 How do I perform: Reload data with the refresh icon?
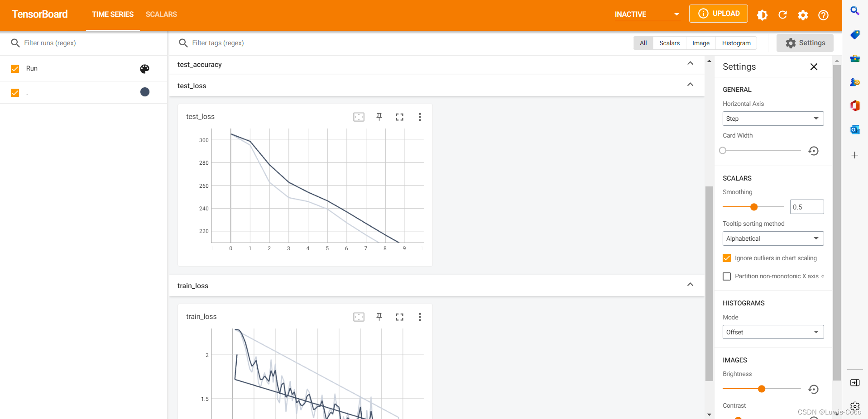coord(782,15)
